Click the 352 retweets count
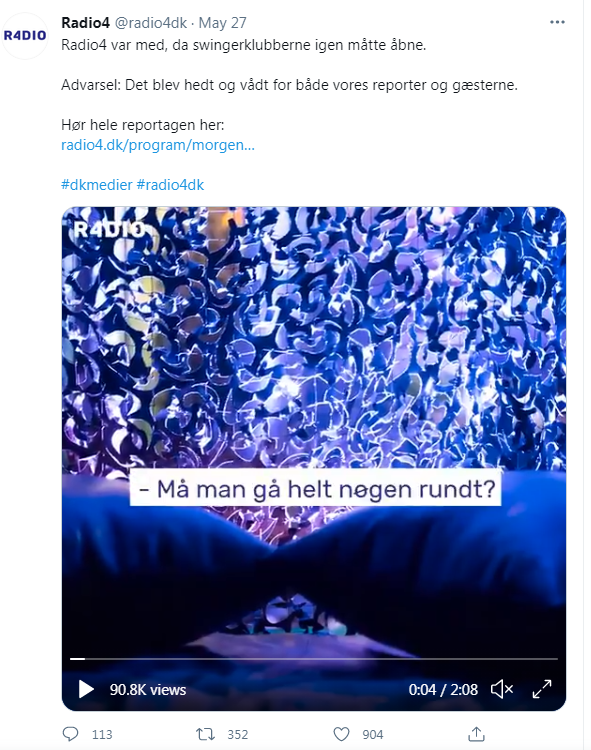Screen dimensions: 591x750 [x=238, y=734]
